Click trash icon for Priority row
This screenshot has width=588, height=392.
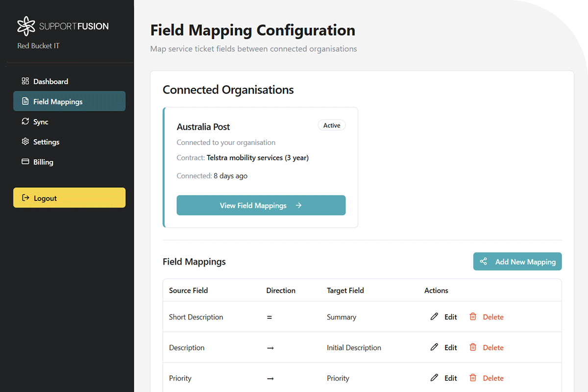[x=473, y=378]
